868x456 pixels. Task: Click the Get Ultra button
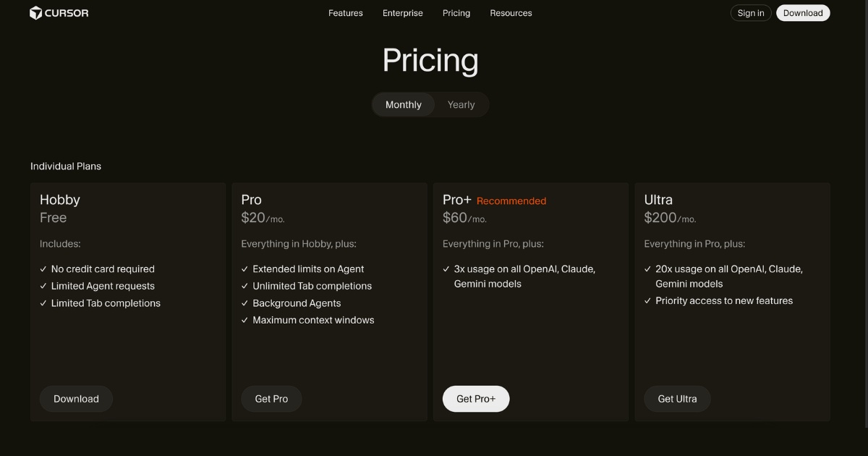coord(677,399)
